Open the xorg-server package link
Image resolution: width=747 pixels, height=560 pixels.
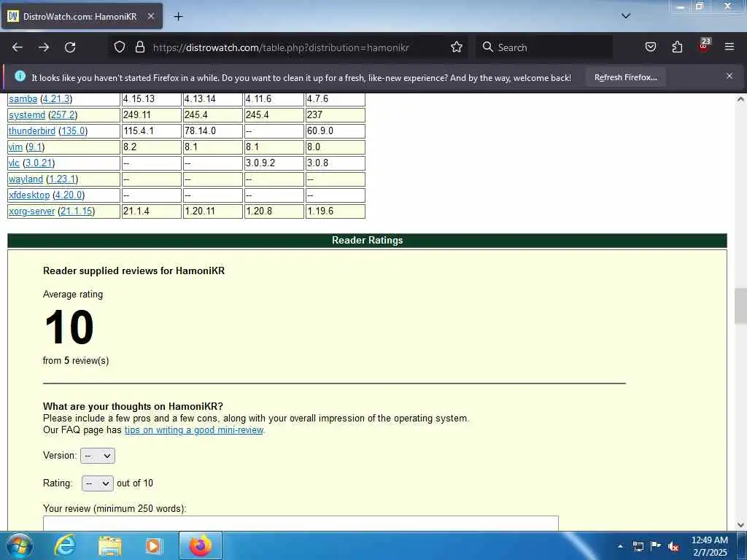31,211
